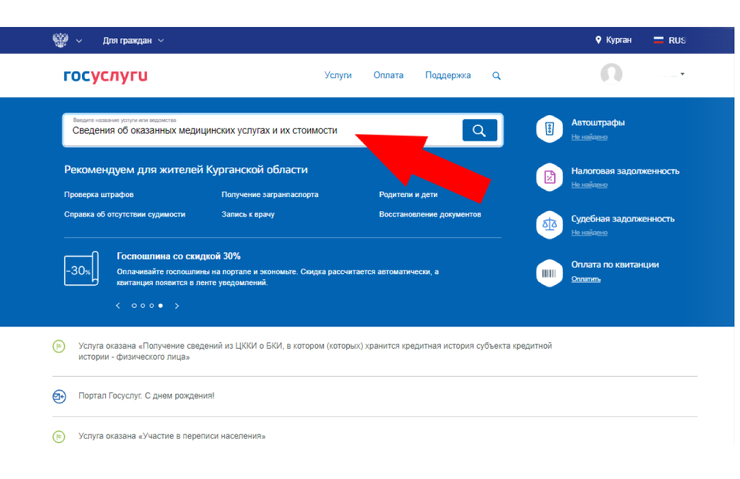Open the 'Судебная задолженность' heading
This screenshot has height=479, width=740.
(623, 218)
